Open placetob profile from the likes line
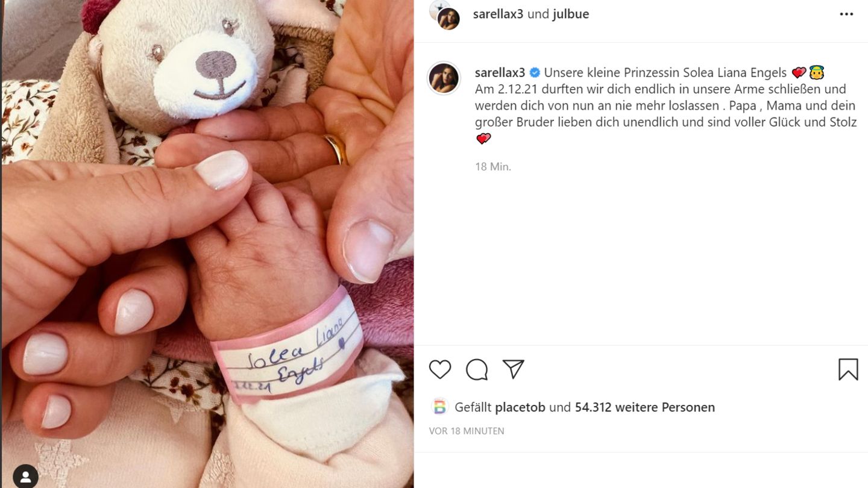Screen dimensions: 868x488 tap(520, 407)
